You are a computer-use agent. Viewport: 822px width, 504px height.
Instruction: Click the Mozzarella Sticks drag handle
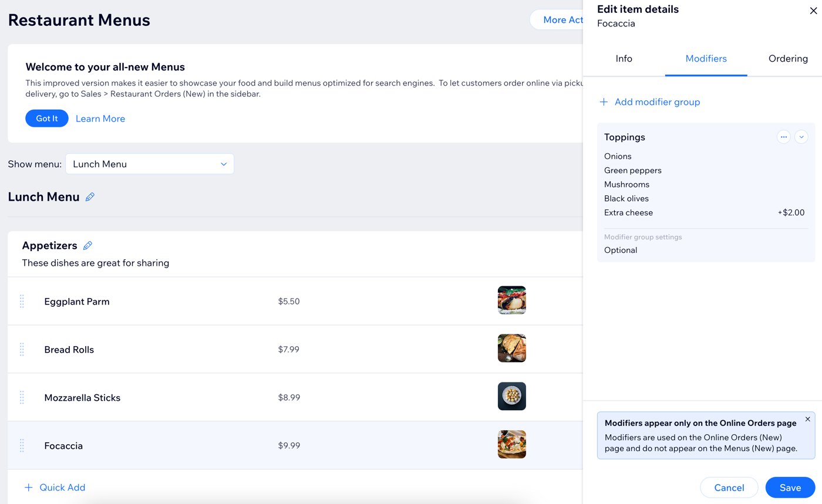pyautogui.click(x=22, y=398)
